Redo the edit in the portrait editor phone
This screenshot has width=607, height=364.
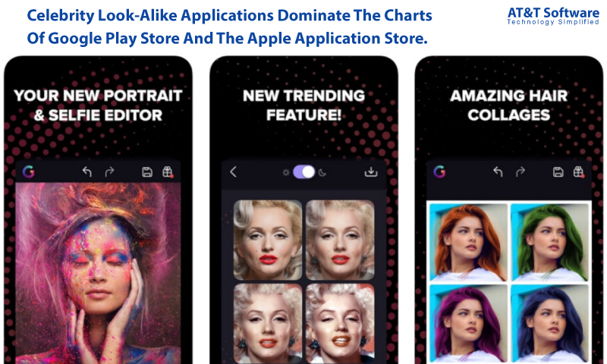tap(110, 171)
